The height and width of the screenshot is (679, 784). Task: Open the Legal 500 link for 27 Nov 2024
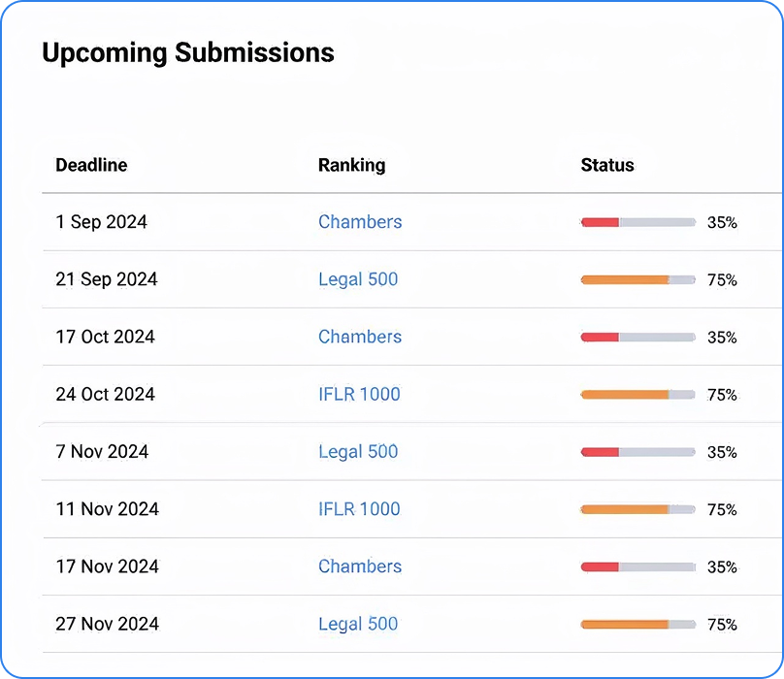[x=358, y=624]
